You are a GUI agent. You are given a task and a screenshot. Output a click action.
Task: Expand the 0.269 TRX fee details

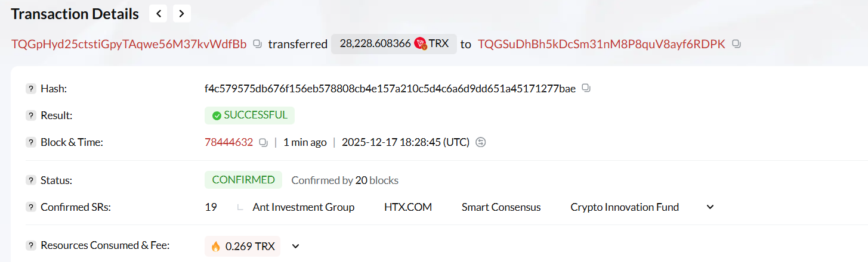295,246
